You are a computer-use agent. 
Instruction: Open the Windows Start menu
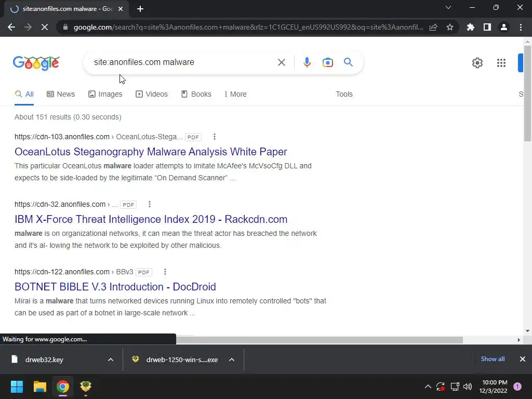coord(17,387)
